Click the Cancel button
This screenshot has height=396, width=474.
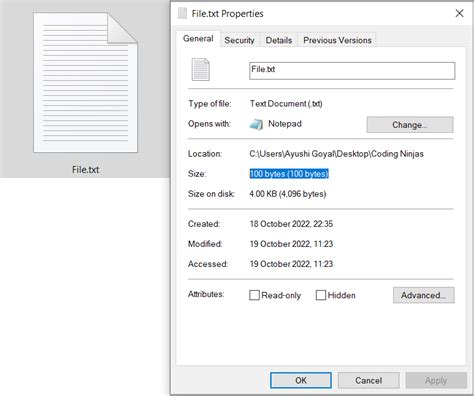[368, 380]
